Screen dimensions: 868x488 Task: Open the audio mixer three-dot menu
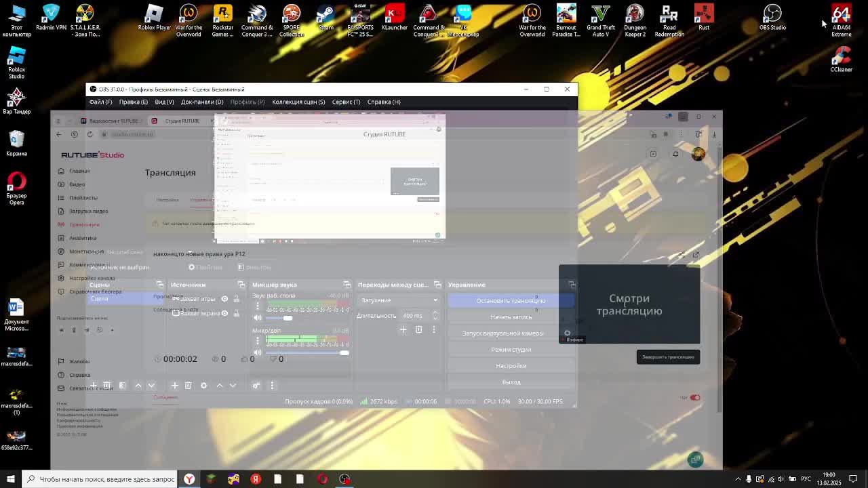(x=272, y=385)
